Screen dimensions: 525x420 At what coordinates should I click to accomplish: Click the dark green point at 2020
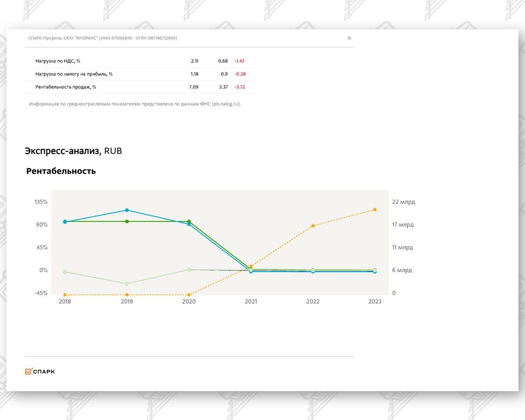[189, 221]
